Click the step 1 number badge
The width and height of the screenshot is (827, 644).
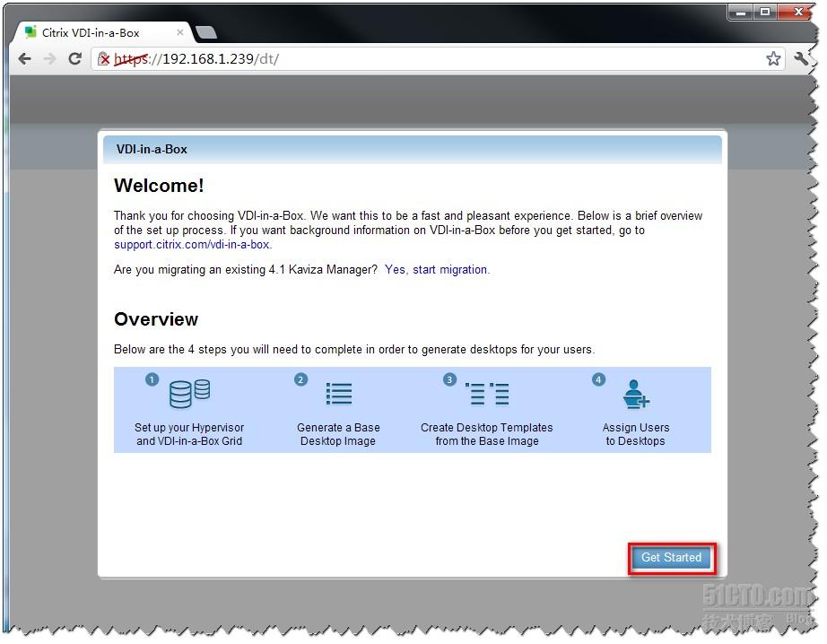point(152,379)
